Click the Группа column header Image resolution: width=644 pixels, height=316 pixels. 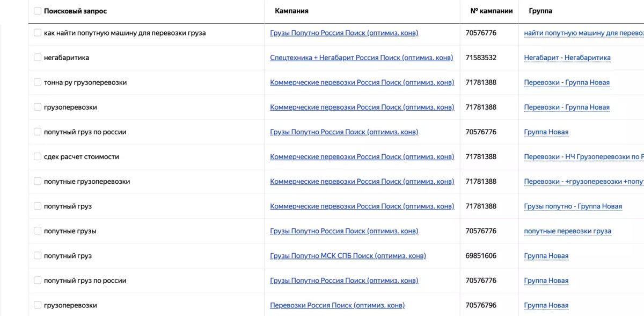(540, 11)
